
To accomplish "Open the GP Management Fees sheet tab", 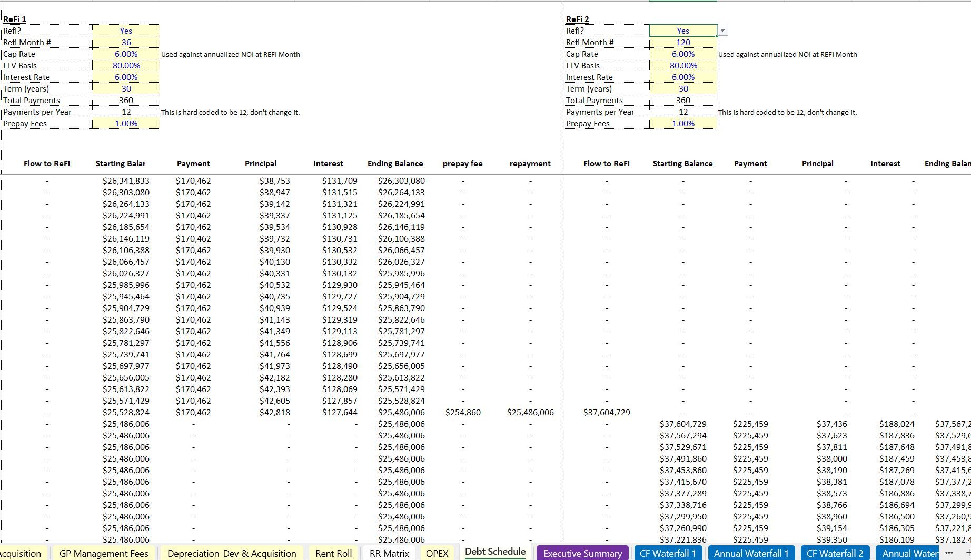I will (104, 553).
